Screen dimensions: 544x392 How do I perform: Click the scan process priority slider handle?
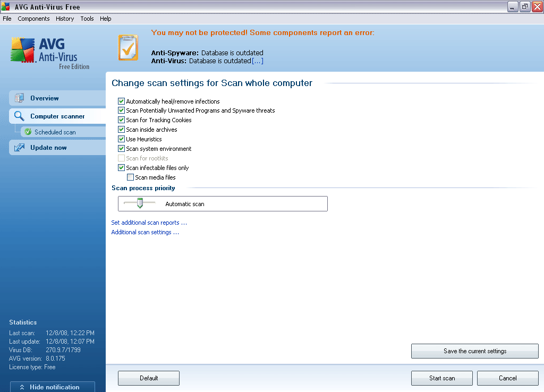coord(140,203)
